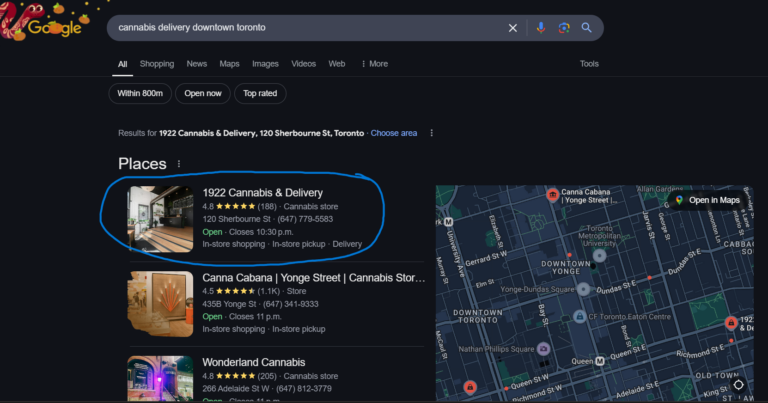Start voice search with the microphone icon

coord(540,28)
